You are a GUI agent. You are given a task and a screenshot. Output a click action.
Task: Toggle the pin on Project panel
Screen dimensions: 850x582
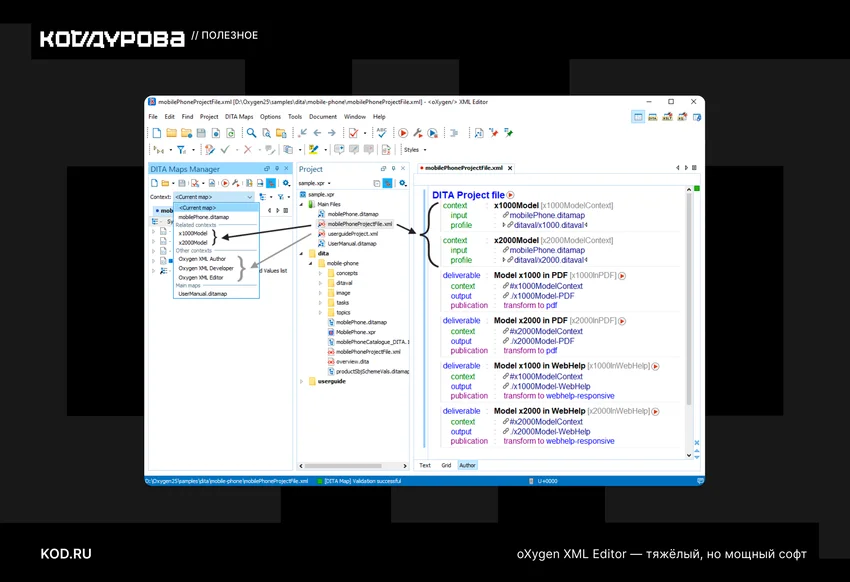(394, 169)
